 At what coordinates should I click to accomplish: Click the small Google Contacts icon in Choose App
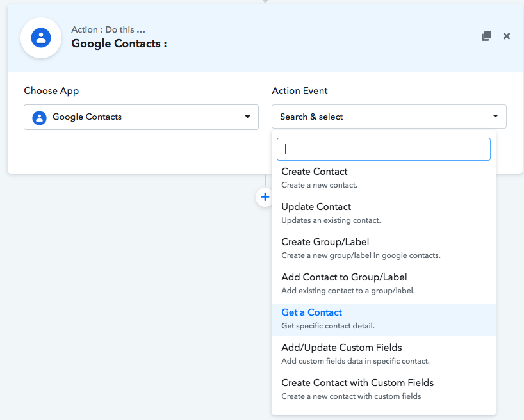tap(40, 117)
